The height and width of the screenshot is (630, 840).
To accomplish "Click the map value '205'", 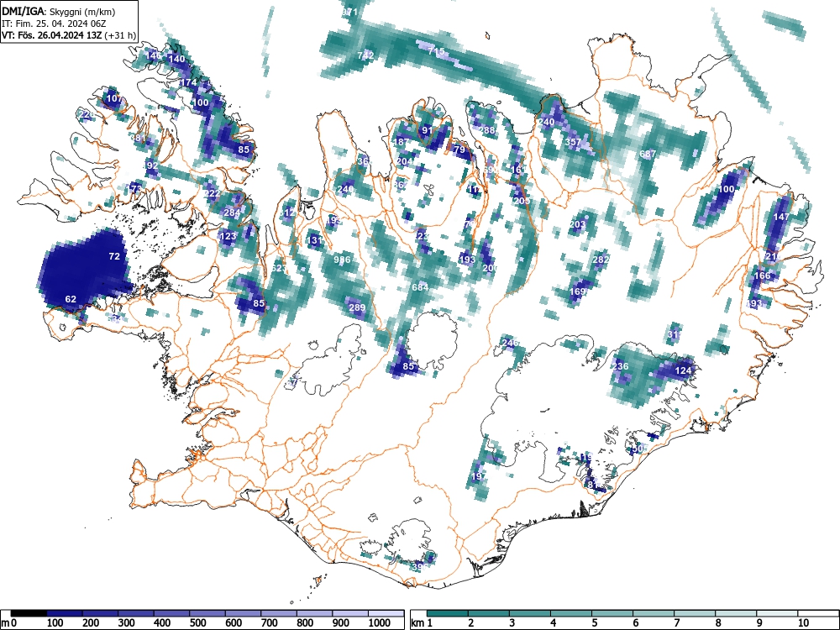I will tap(522, 201).
